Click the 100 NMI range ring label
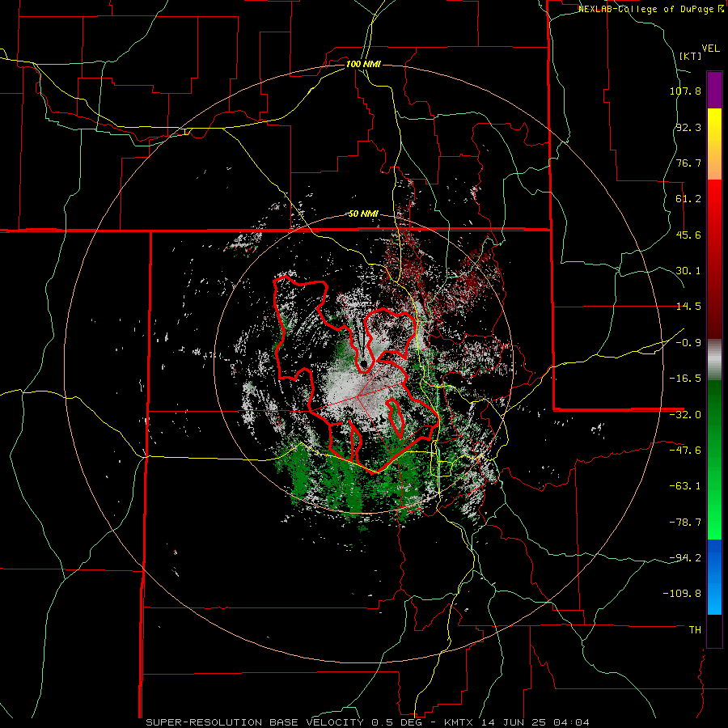 click(363, 64)
